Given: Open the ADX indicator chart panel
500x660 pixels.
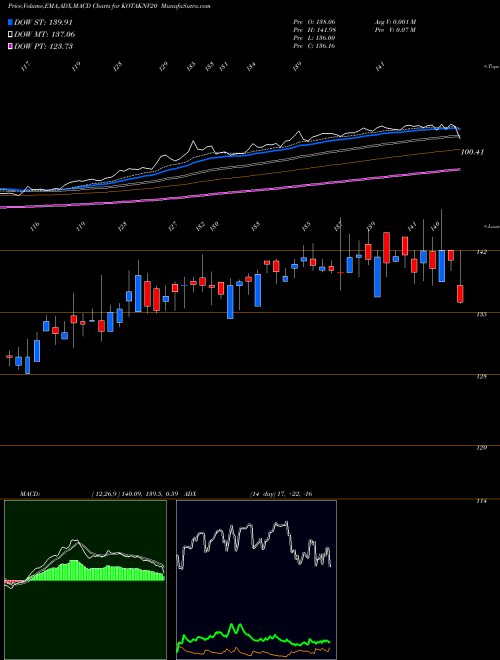Looking at the screenshot, I should [x=256, y=580].
